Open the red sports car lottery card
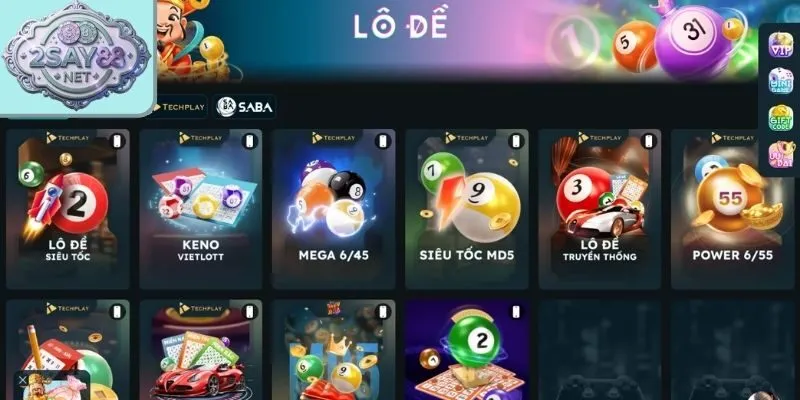Image resolution: width=800 pixels, height=400 pixels. click(201, 350)
